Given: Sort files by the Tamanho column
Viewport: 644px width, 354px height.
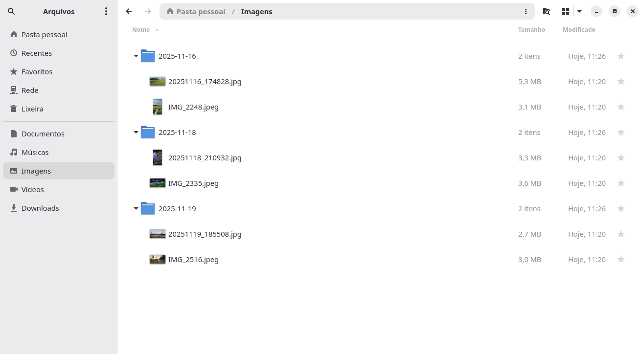Looking at the screenshot, I should coord(531,29).
